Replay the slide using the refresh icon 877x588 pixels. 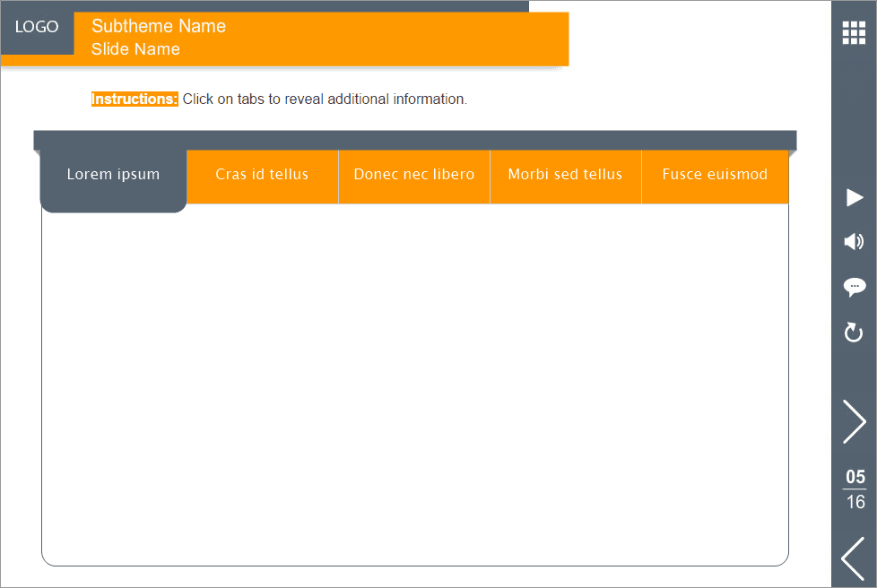(x=854, y=333)
